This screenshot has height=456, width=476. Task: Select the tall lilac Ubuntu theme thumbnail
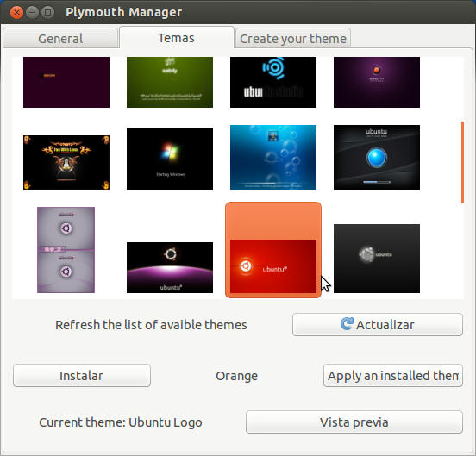[66, 250]
